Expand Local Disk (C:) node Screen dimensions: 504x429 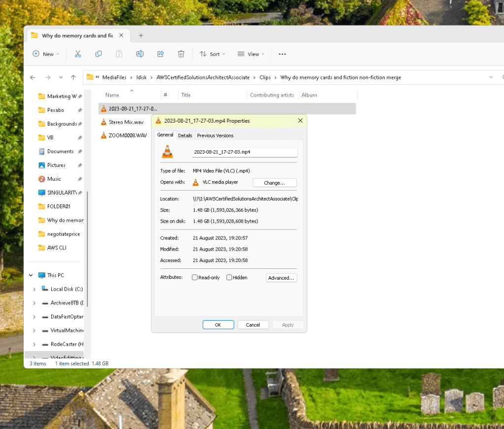coord(34,289)
